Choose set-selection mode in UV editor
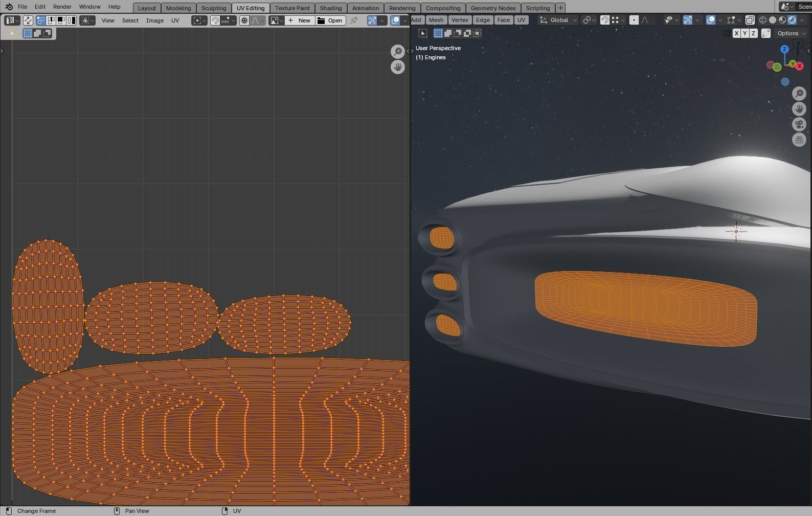 click(28, 33)
